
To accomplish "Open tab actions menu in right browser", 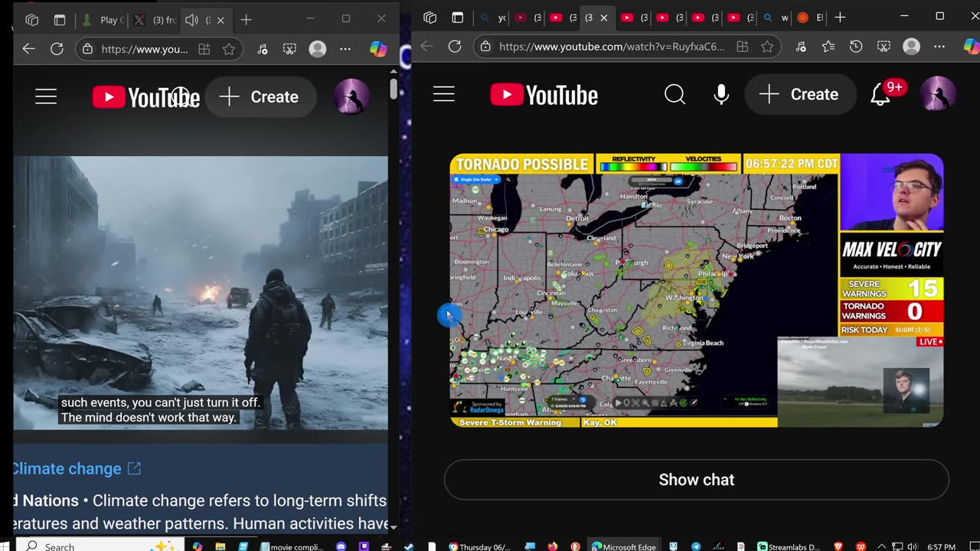I will 458,18.
